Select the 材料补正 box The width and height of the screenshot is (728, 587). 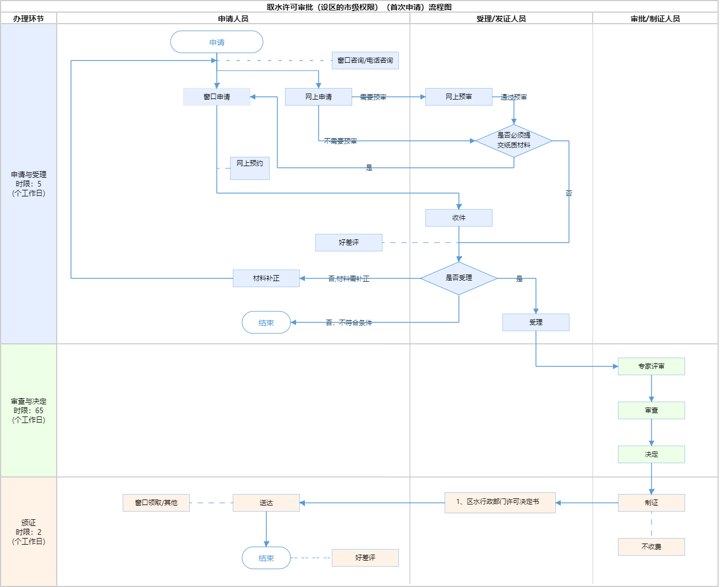point(266,278)
